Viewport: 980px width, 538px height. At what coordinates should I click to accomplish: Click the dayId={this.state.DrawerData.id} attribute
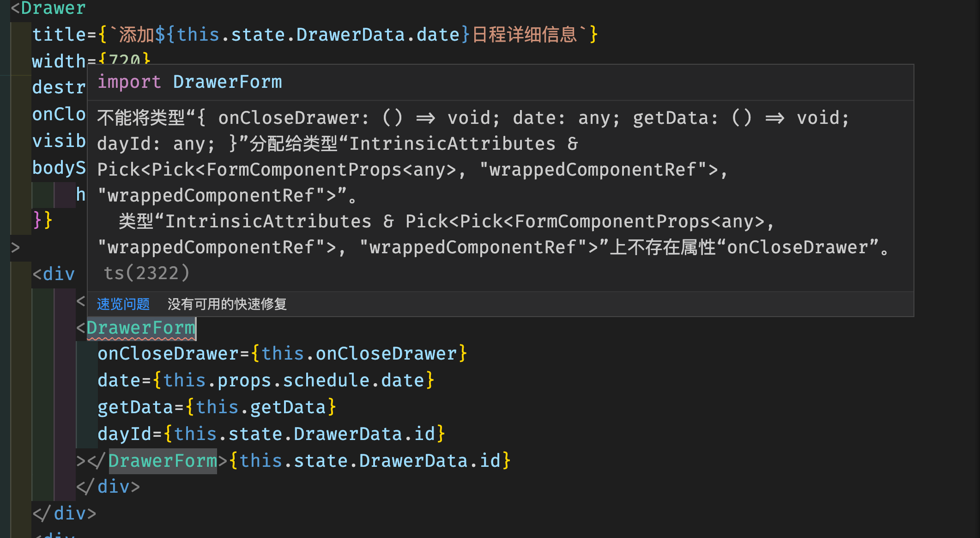[271, 434]
